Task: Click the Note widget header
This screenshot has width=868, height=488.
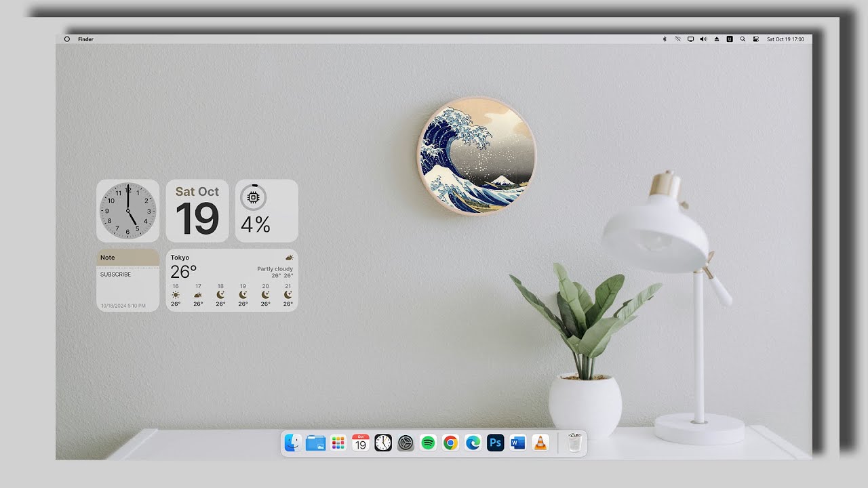Action: tap(127, 258)
